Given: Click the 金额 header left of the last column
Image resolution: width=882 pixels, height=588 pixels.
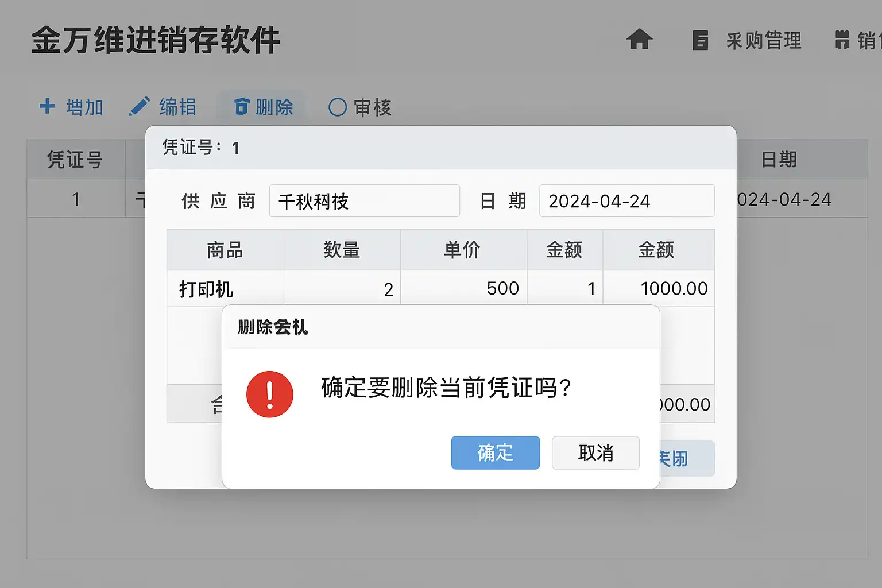Looking at the screenshot, I should coord(564,250).
